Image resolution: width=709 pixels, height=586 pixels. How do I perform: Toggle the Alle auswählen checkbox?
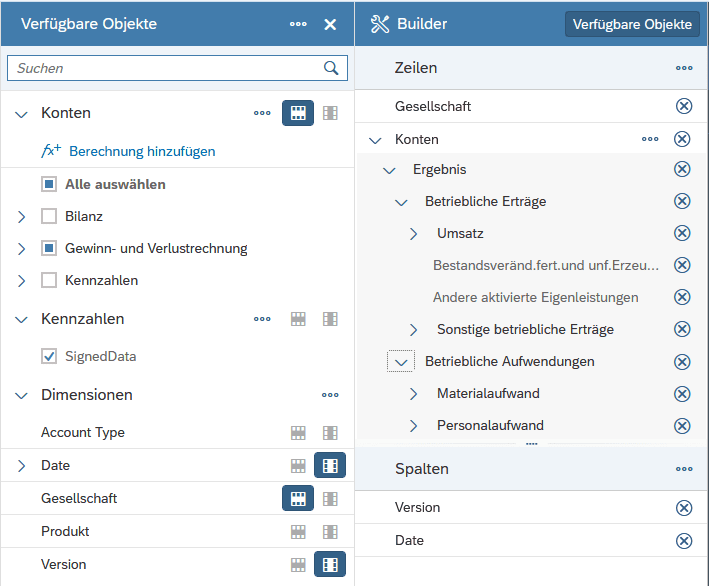pos(49,184)
